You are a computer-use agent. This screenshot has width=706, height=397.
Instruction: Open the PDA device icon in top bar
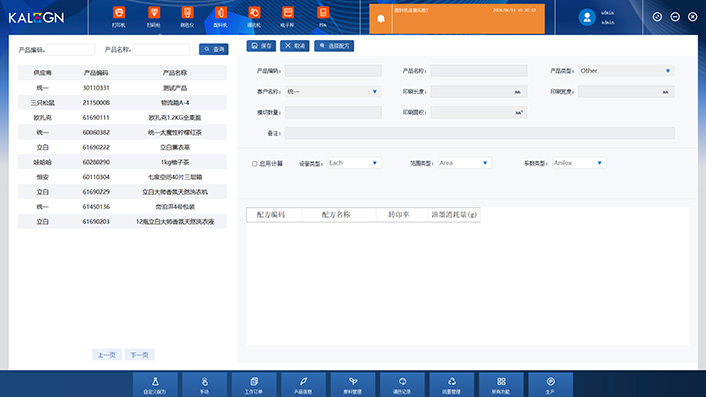click(322, 17)
